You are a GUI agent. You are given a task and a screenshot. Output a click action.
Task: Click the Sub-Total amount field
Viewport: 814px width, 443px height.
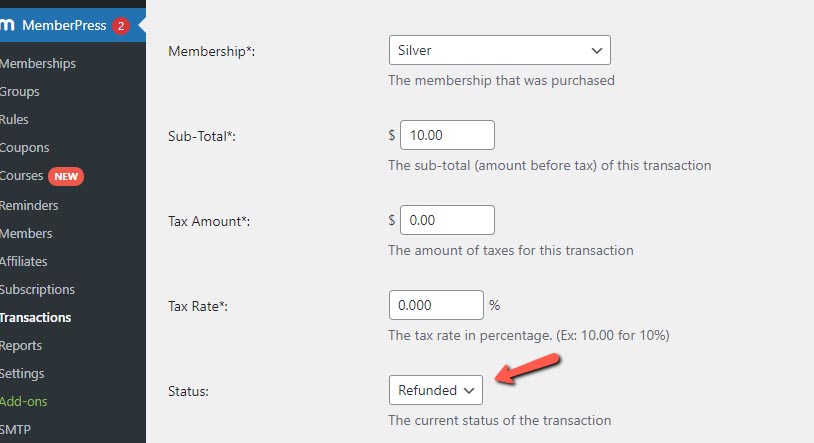pyautogui.click(x=447, y=135)
